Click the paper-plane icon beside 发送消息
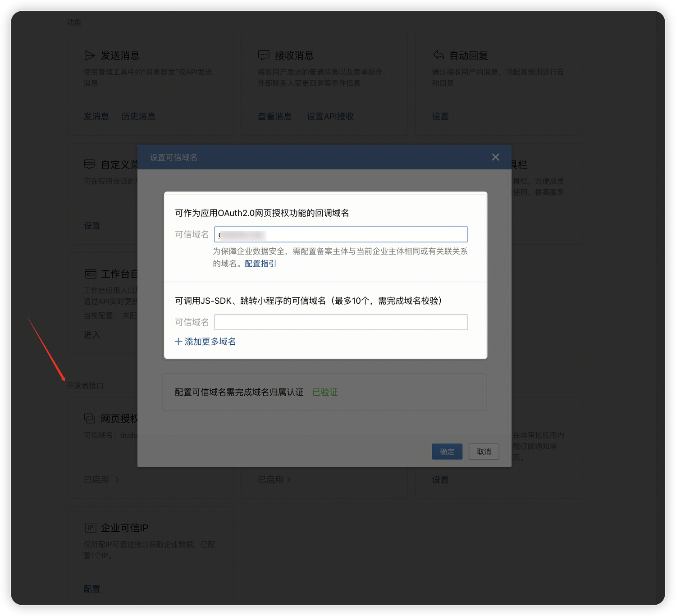Viewport: 676px width, 616px height. [x=90, y=55]
